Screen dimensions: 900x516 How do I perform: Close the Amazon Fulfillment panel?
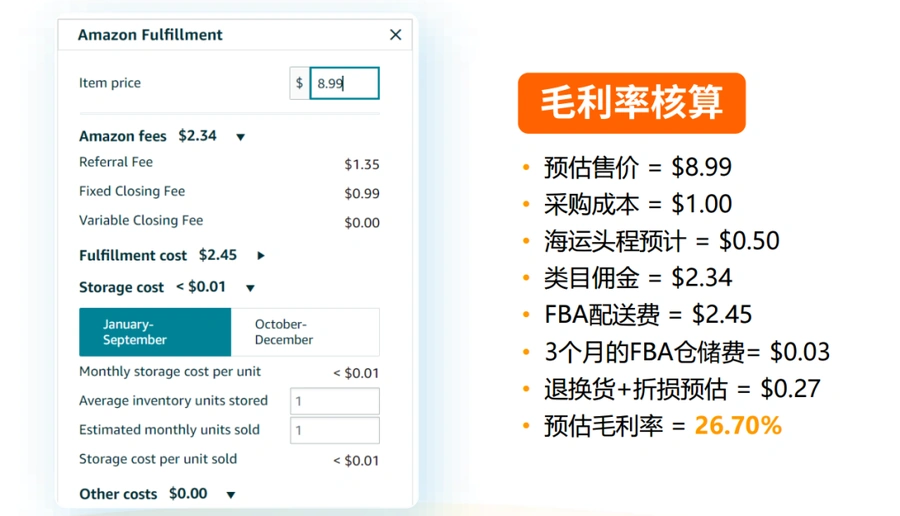pyautogui.click(x=395, y=35)
